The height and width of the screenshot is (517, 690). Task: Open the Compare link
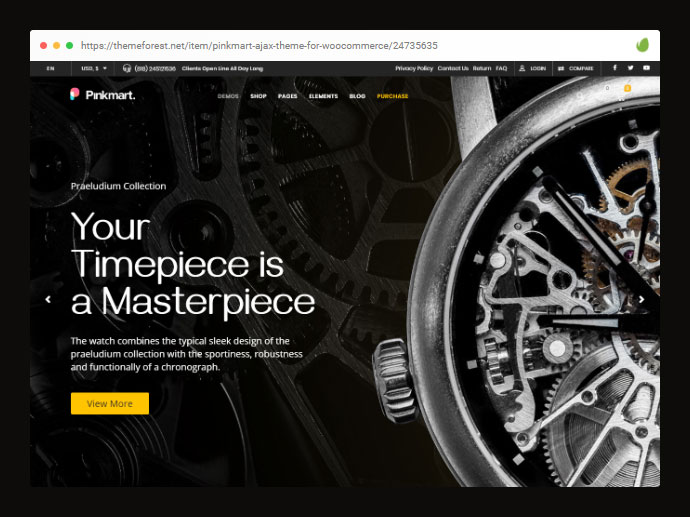click(x=576, y=68)
